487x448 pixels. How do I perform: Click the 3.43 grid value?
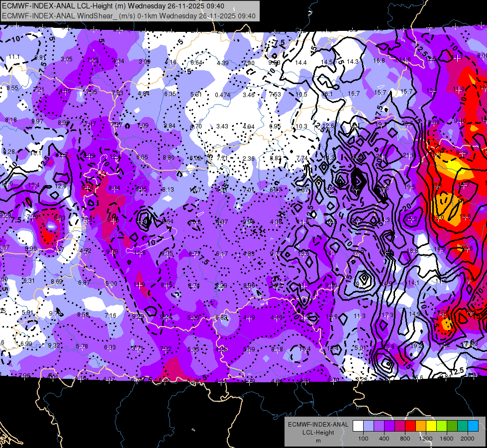[x=222, y=126]
